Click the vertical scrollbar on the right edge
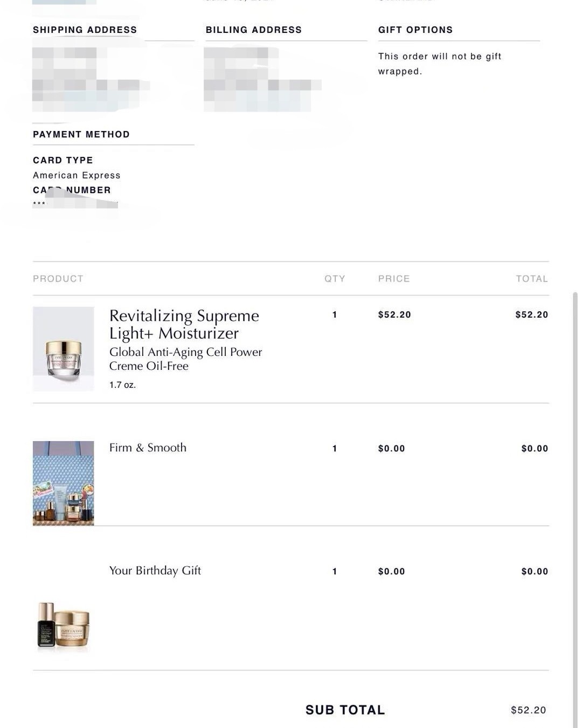The width and height of the screenshot is (582, 728). (x=575, y=485)
